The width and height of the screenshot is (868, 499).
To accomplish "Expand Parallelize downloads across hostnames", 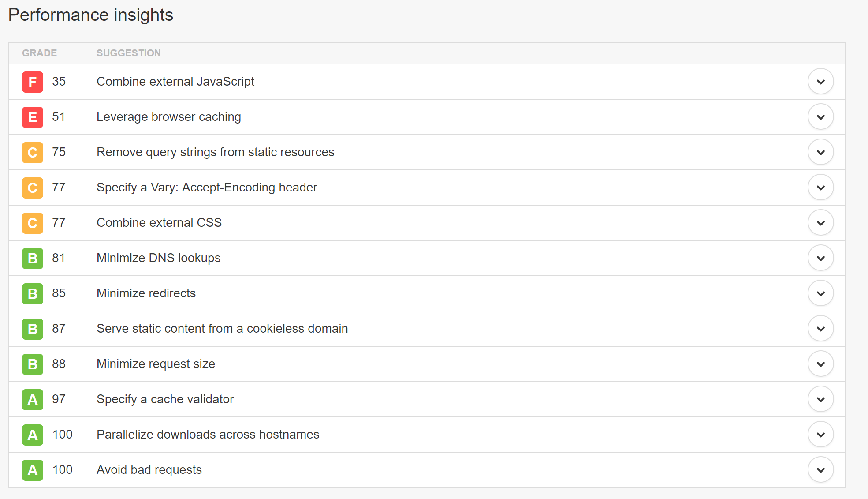I will (x=820, y=435).
